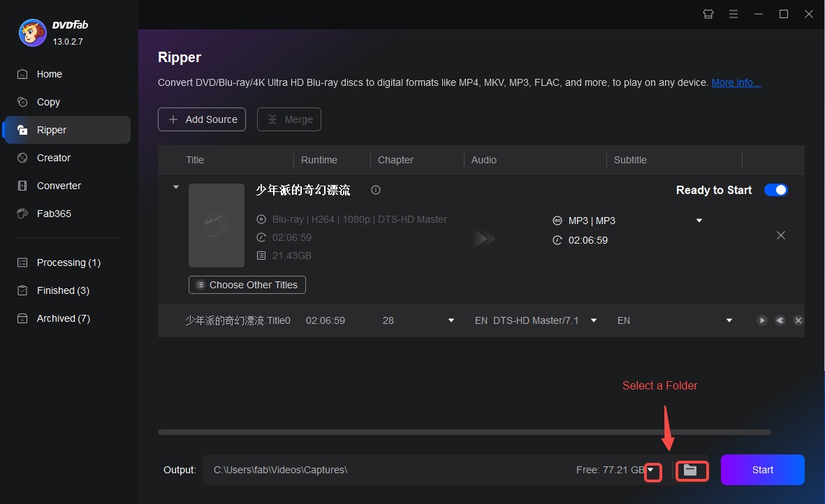The width and height of the screenshot is (825, 504).
Task: Click the DVDFab mascot logo
Action: (x=33, y=33)
